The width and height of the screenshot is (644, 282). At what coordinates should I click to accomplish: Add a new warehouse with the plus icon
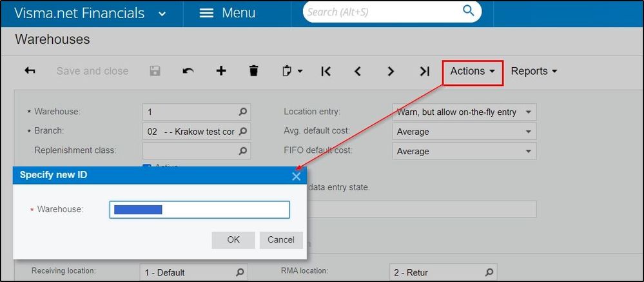tap(221, 71)
